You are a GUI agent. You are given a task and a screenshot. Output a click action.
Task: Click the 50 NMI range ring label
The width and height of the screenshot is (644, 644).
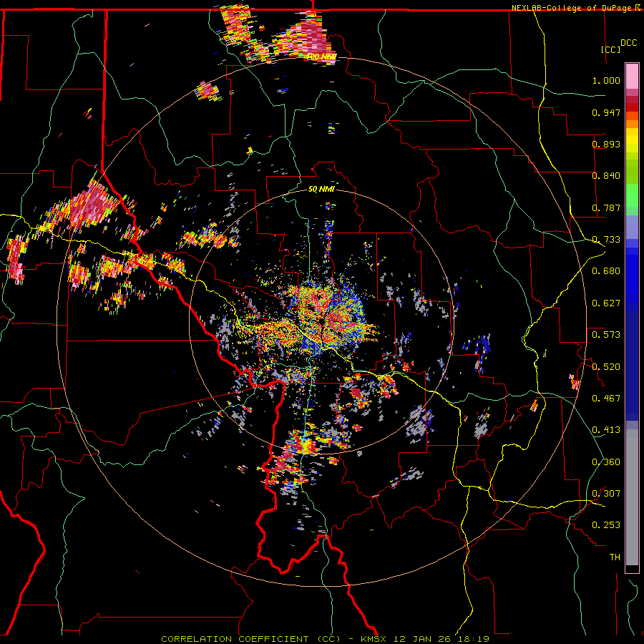click(x=321, y=190)
